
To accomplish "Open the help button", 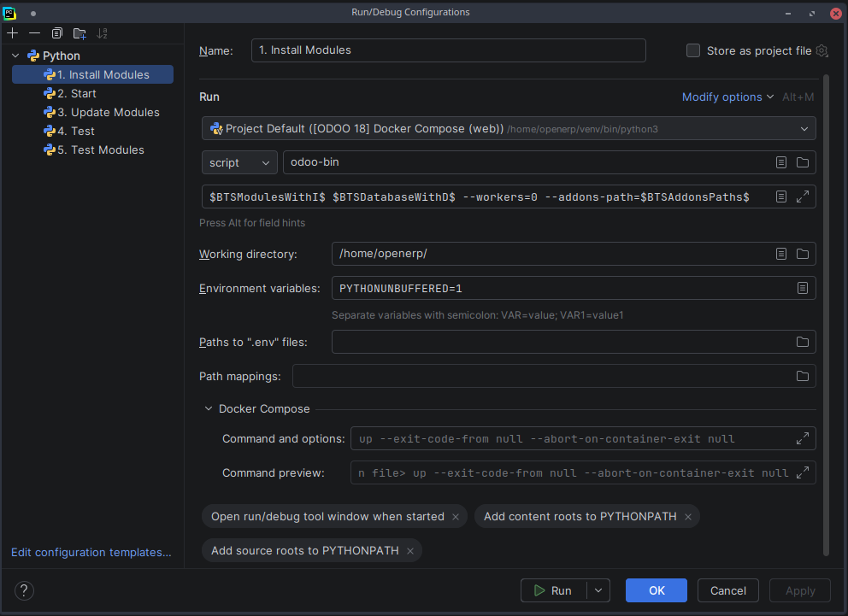I will pos(24,590).
